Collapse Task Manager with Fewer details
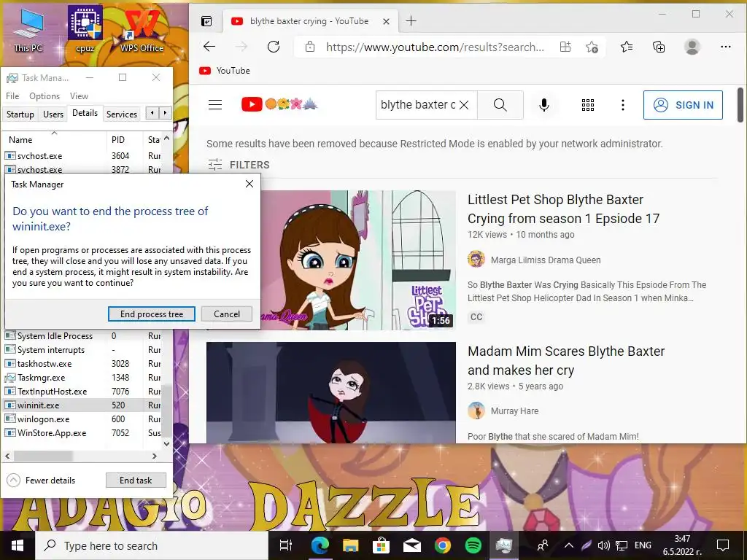 [41, 480]
